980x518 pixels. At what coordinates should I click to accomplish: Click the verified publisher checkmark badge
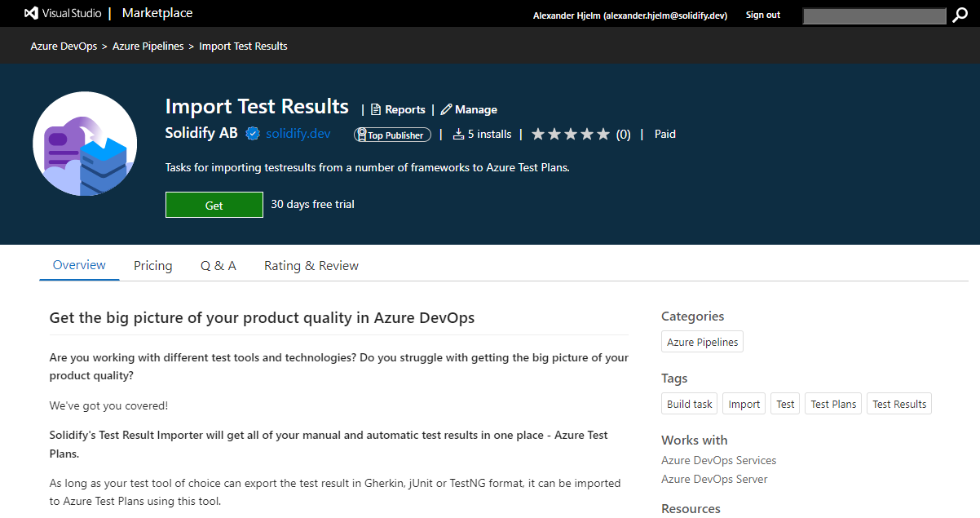pos(253,134)
